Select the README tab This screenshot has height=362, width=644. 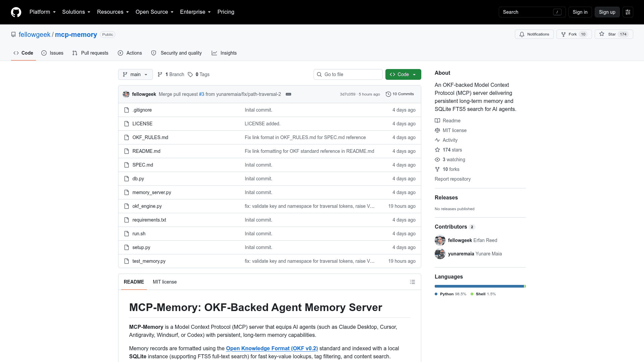pyautogui.click(x=134, y=282)
